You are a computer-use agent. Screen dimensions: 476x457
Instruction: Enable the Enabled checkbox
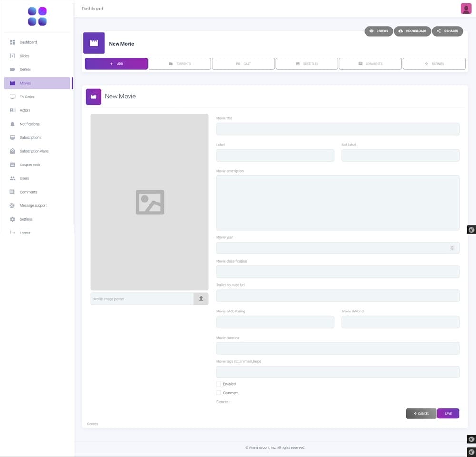point(218,384)
